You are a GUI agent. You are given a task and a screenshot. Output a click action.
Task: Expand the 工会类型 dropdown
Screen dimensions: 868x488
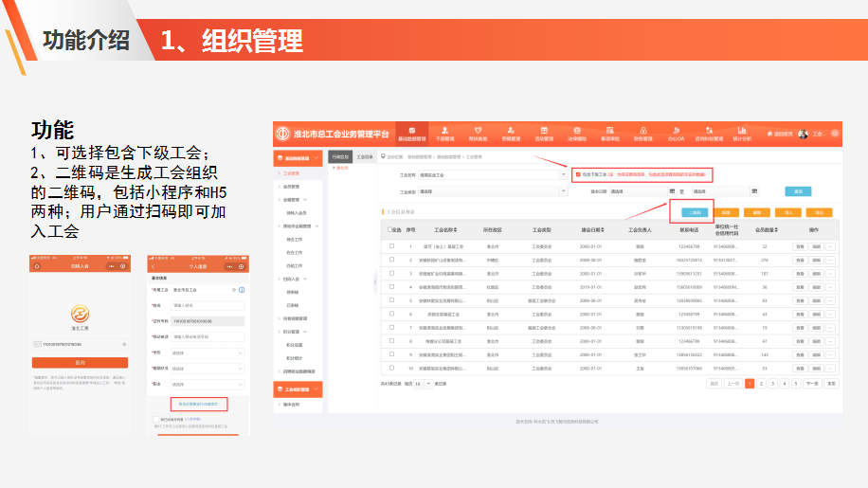click(492, 191)
